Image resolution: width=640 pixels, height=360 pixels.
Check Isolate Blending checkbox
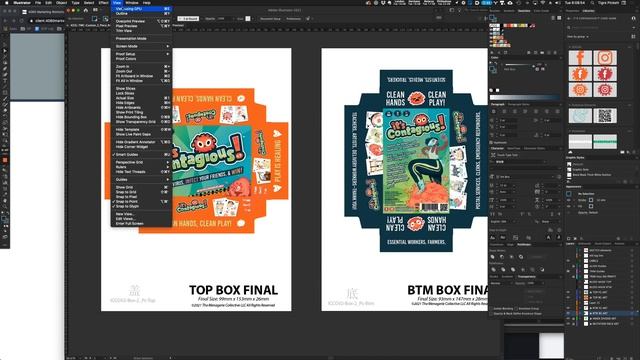(x=491, y=309)
